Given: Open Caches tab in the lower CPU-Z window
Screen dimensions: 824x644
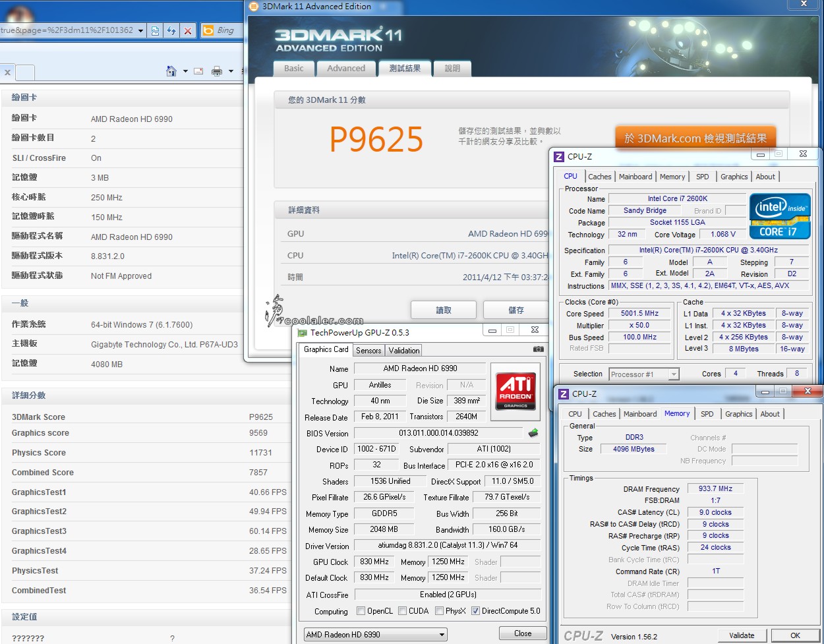Looking at the screenshot, I should (604, 414).
